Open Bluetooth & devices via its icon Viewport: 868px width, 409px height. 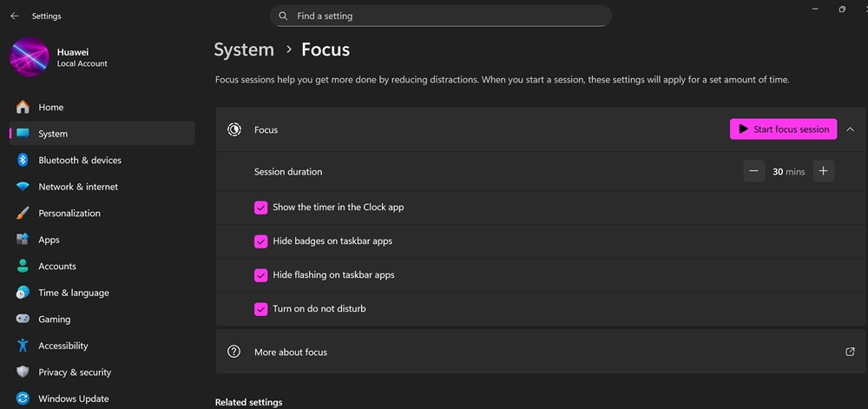pos(23,160)
